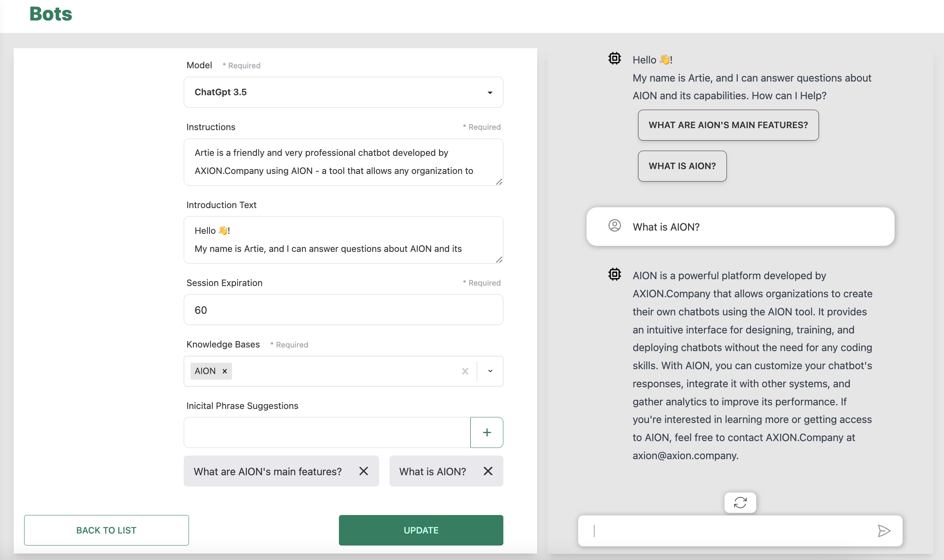The height and width of the screenshot is (560, 944).
Task: Click the refresh chat conversation icon
Action: (x=740, y=503)
